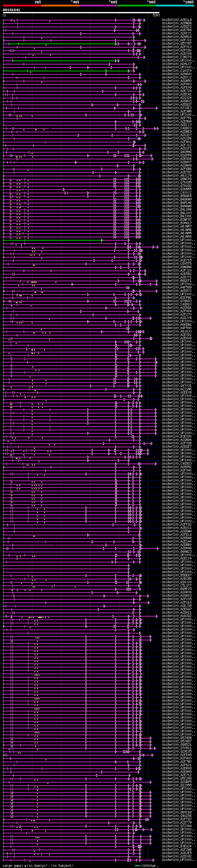Go to the UniRef100_A8JHJ0 hit

[x=177, y=331]
